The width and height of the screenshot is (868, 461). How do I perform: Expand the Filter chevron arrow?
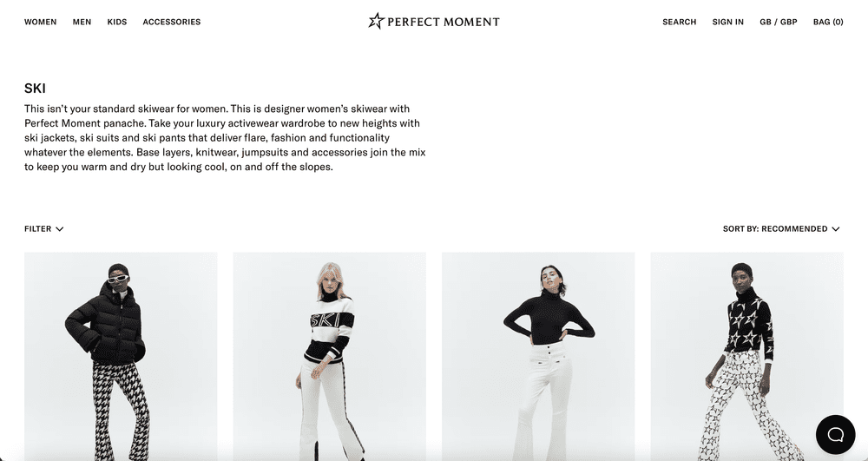click(60, 229)
